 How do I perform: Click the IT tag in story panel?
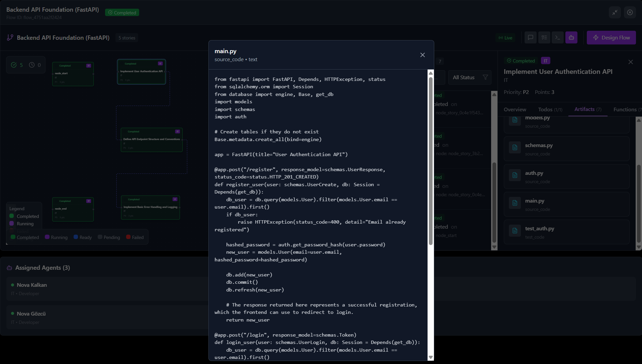546,60
